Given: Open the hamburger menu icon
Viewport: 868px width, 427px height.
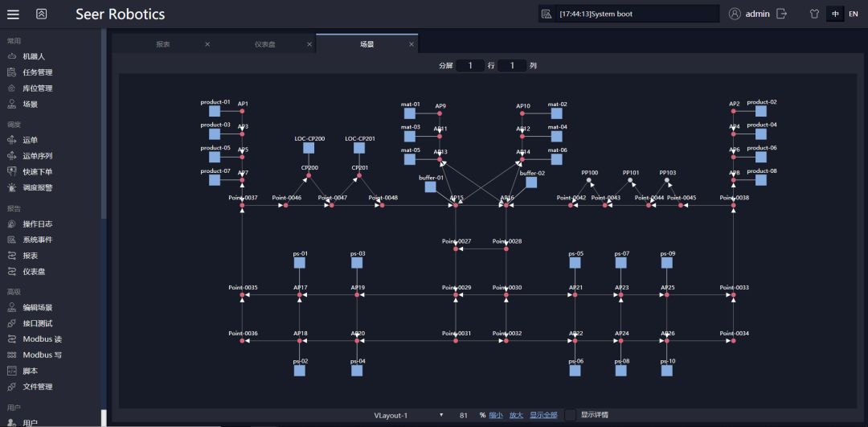Looking at the screenshot, I should 13,14.
